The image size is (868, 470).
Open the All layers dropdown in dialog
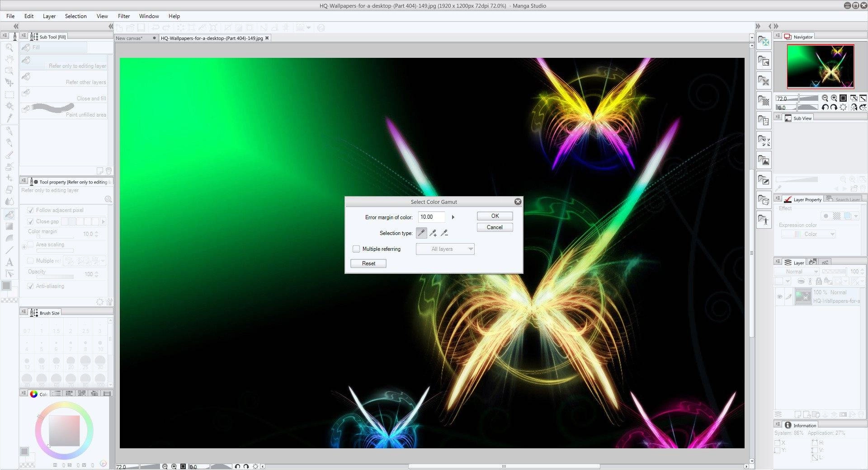coord(445,249)
